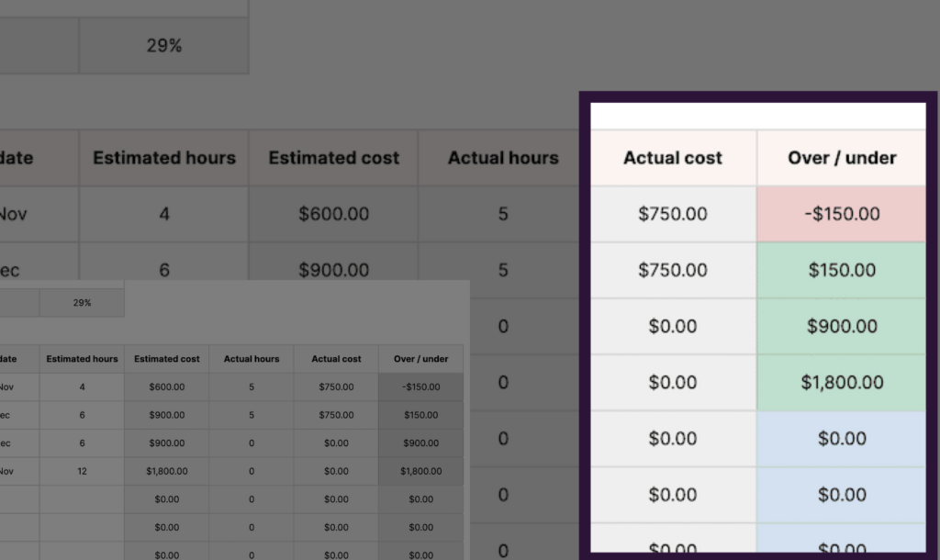Click the large dimmed "Actual hours" column header

[503, 158]
